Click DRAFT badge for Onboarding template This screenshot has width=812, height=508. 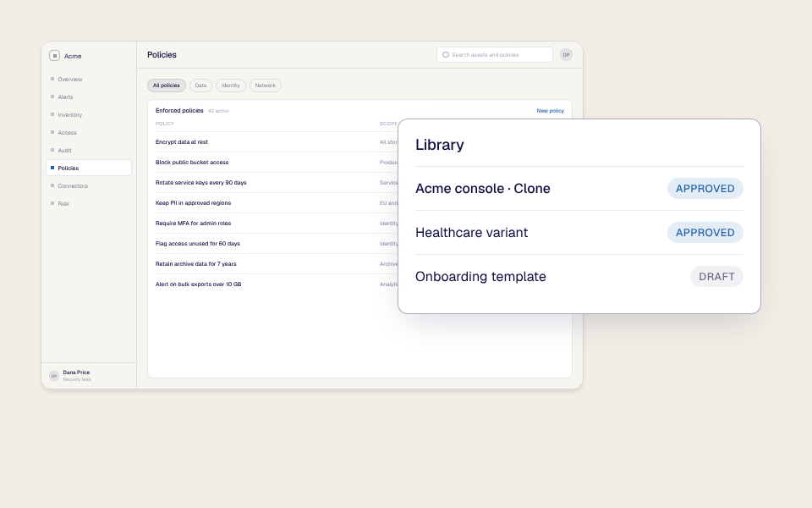tap(716, 277)
